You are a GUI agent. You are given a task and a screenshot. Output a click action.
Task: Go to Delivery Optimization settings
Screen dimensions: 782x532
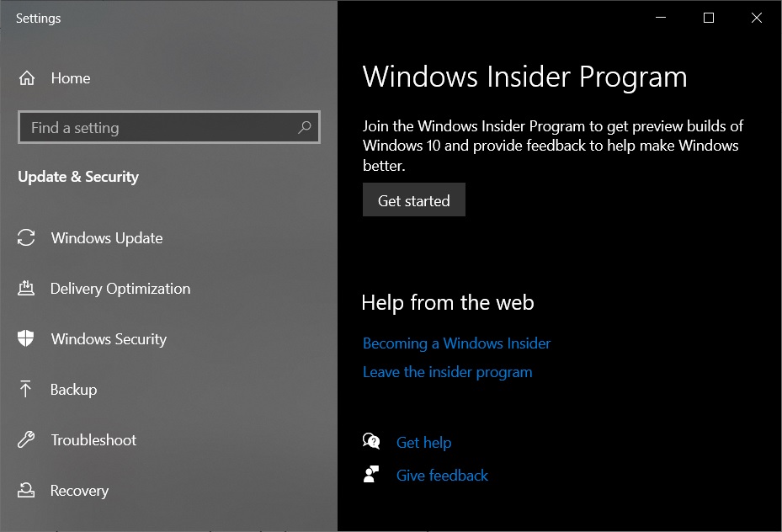point(120,289)
